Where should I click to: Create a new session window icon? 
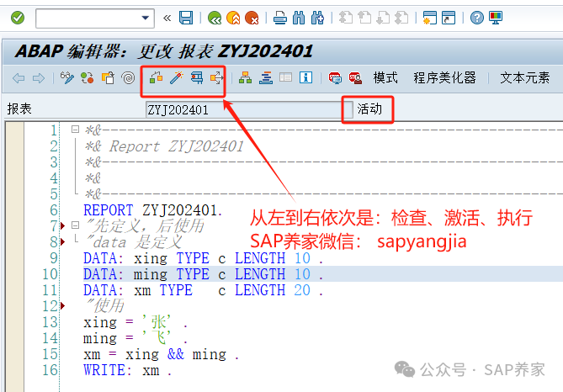tap(430, 18)
